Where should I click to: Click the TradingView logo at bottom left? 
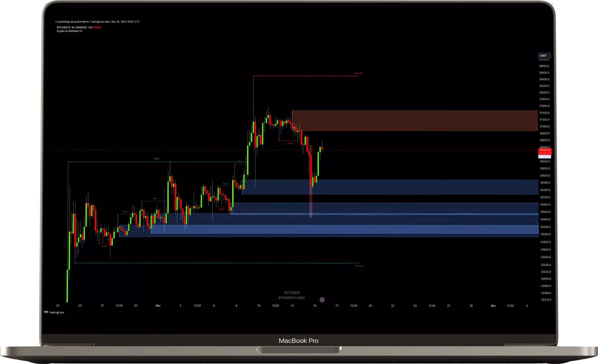54,312
